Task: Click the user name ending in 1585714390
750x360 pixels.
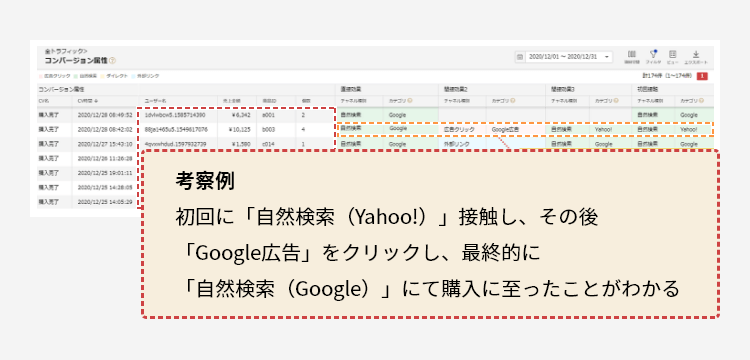Action: pyautogui.click(x=175, y=115)
